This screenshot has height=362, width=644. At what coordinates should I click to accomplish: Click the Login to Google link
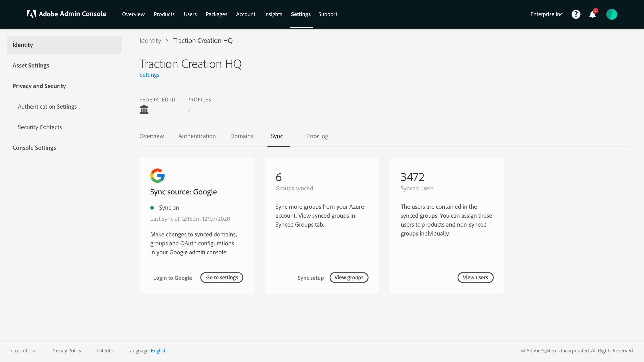point(172,278)
